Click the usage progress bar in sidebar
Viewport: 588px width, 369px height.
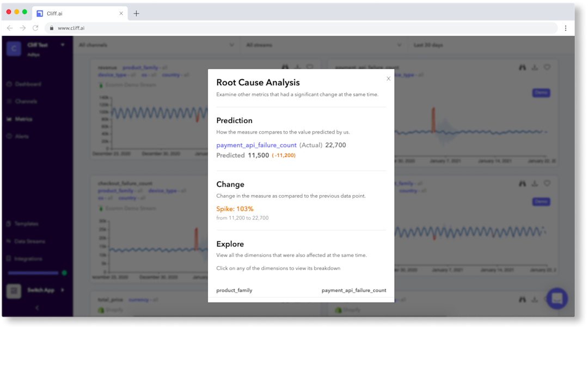pyautogui.click(x=33, y=273)
